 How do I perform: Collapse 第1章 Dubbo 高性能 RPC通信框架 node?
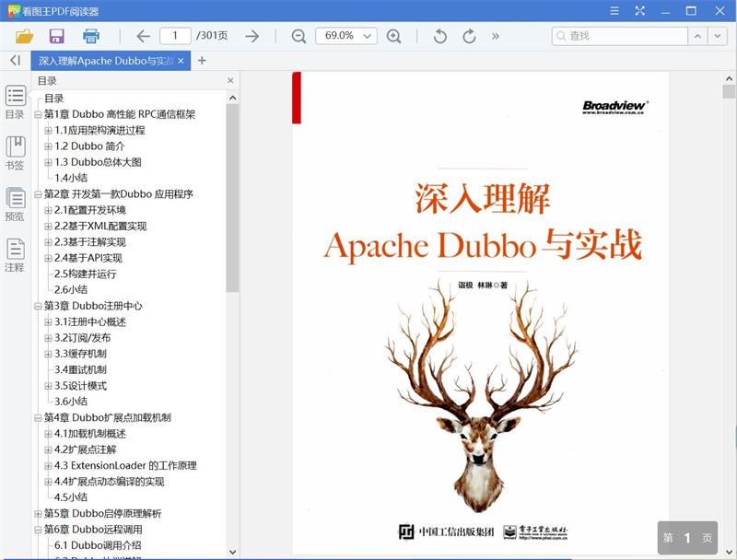tap(38, 114)
